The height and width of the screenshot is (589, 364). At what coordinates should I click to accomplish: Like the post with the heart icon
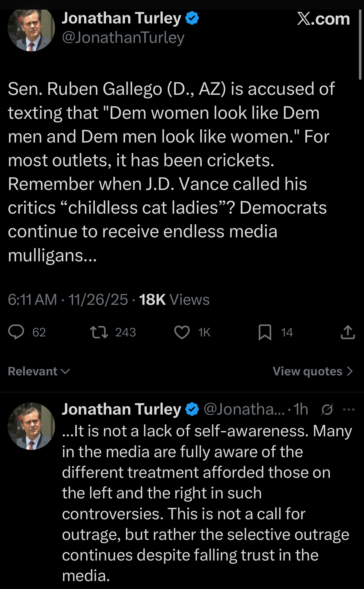(x=182, y=332)
